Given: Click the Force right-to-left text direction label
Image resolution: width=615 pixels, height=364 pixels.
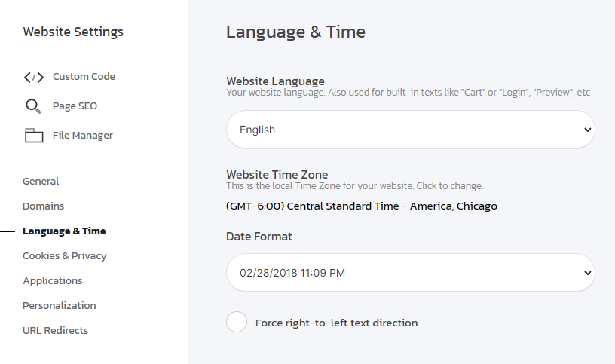Looking at the screenshot, I should pyautogui.click(x=336, y=323).
